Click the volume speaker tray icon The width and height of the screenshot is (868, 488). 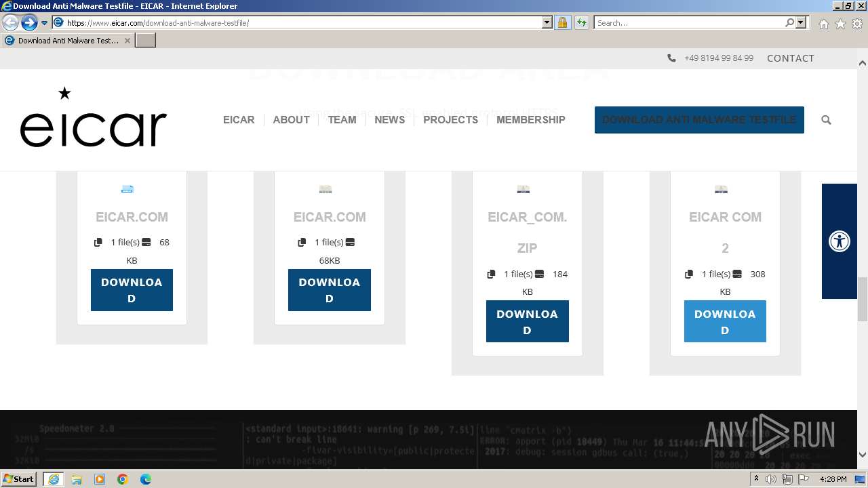(771, 479)
